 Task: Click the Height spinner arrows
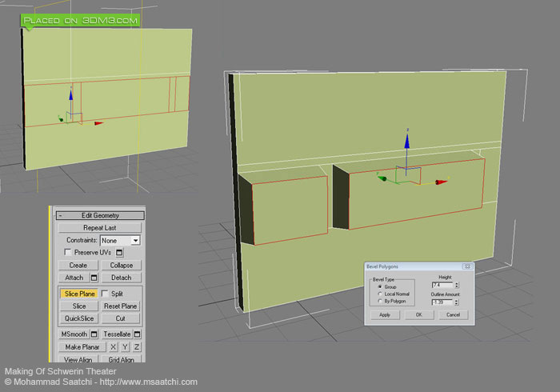[457, 285]
